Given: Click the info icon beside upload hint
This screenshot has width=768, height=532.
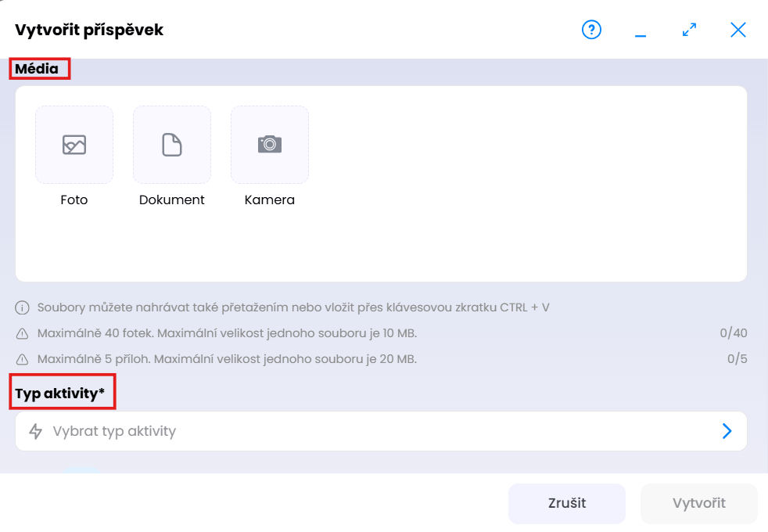Looking at the screenshot, I should click(x=23, y=307).
